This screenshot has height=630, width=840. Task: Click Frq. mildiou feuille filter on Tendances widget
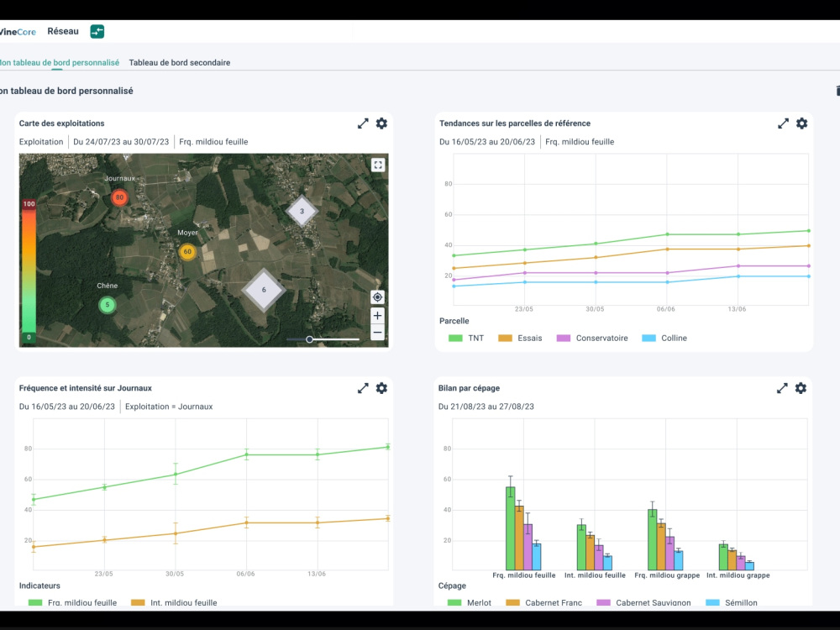pos(580,142)
